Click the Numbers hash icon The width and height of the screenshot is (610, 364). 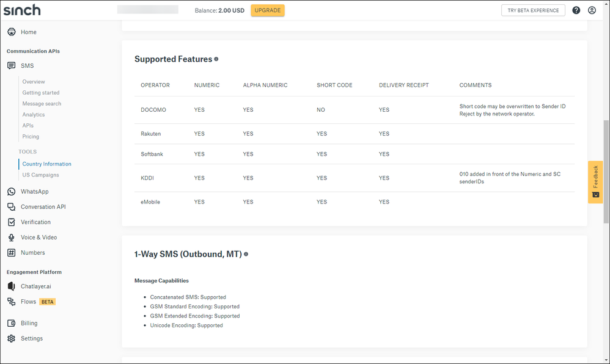11,252
